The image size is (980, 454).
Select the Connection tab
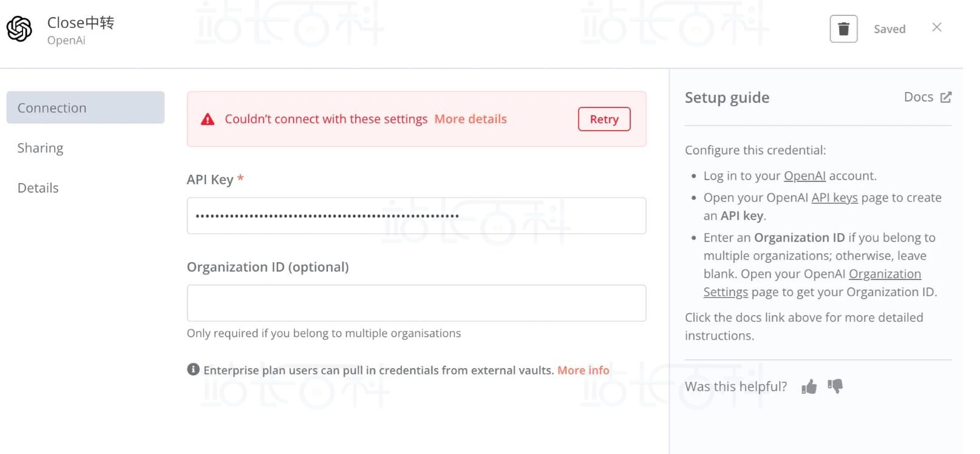[86, 107]
